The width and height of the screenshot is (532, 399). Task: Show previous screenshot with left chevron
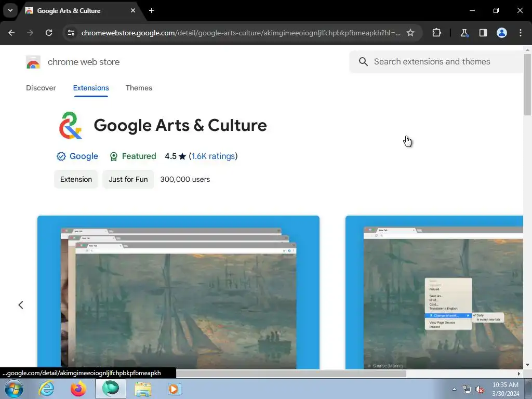pyautogui.click(x=21, y=304)
